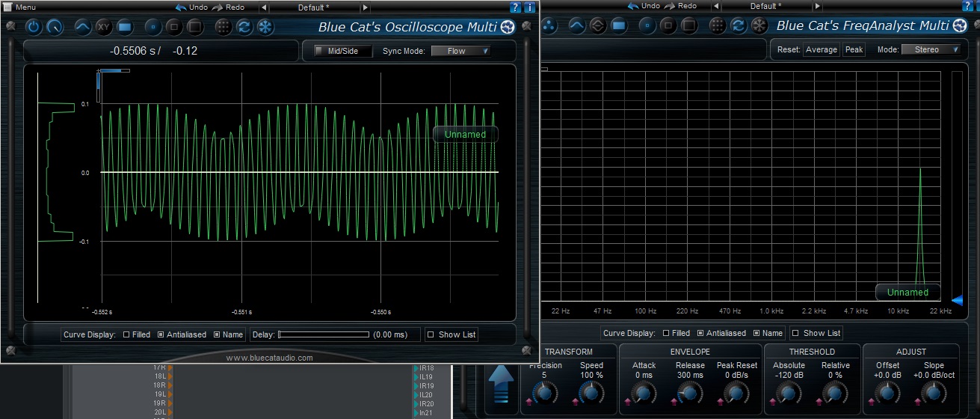Enable Show List checkbox in Oscilloscope

(431, 334)
